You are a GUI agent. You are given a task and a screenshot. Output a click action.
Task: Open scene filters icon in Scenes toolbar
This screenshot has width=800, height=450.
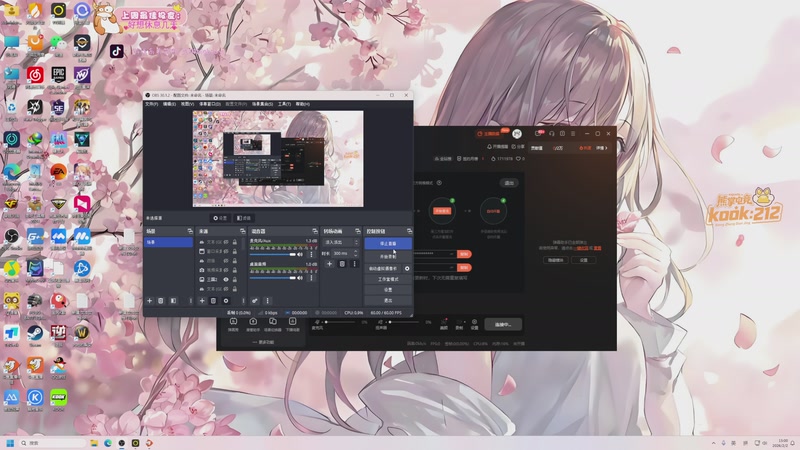(x=173, y=301)
